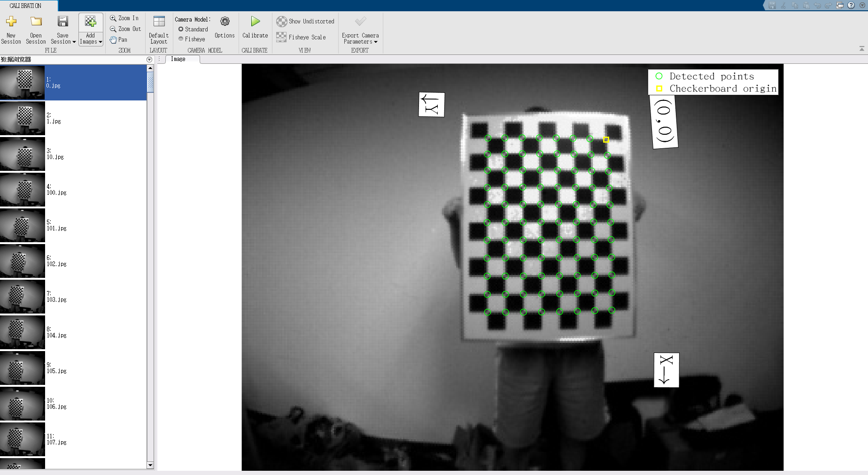Image resolution: width=868 pixels, height=475 pixels.
Task: Select thumbnail 11: 107.jpg
Action: (73, 439)
